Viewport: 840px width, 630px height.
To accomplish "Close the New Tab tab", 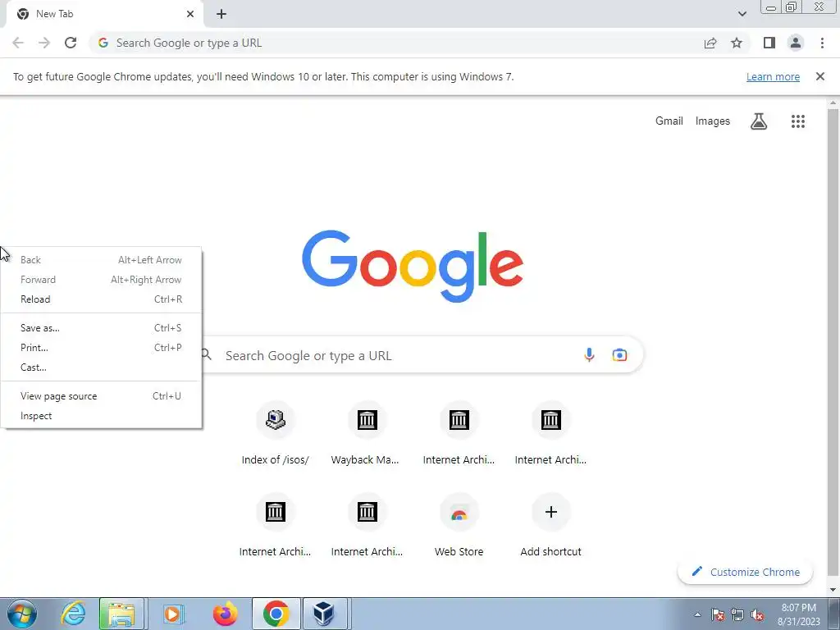I will [x=190, y=14].
